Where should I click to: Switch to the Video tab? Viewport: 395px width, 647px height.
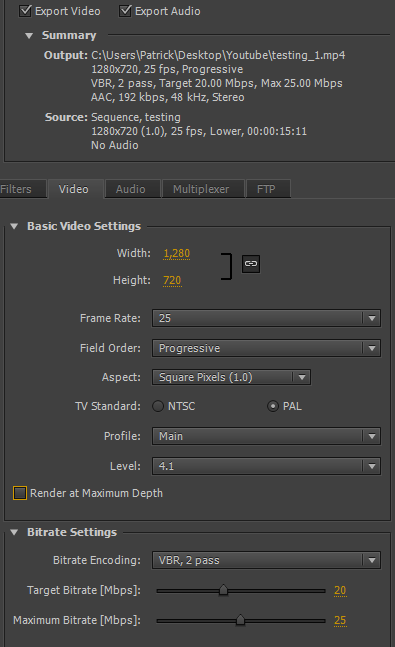tap(76, 189)
